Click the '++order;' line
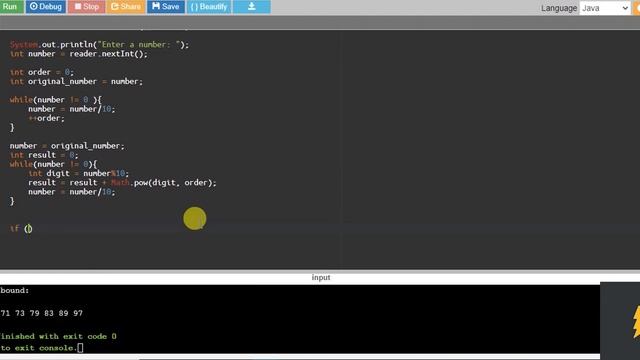 [46, 118]
